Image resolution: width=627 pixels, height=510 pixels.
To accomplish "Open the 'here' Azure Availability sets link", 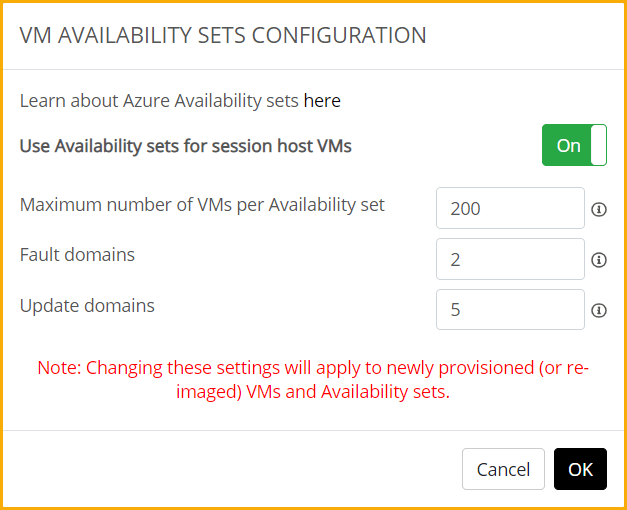I will tap(322, 101).
